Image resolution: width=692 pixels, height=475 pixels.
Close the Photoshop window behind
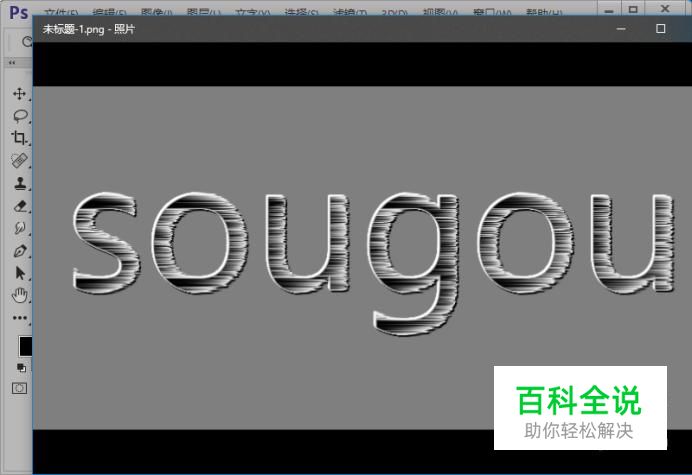coord(665,8)
